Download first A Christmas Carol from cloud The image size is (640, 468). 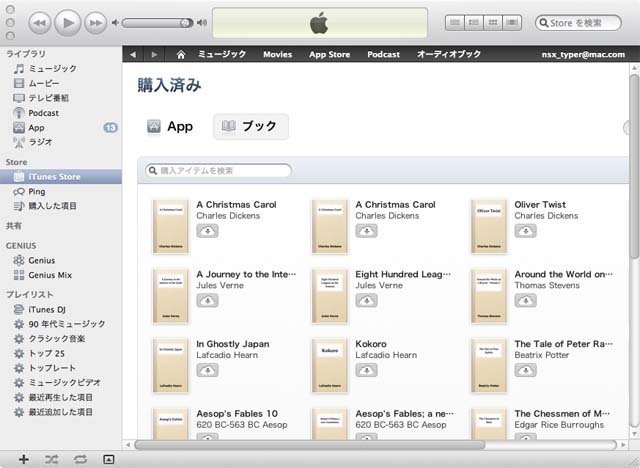pos(207,231)
